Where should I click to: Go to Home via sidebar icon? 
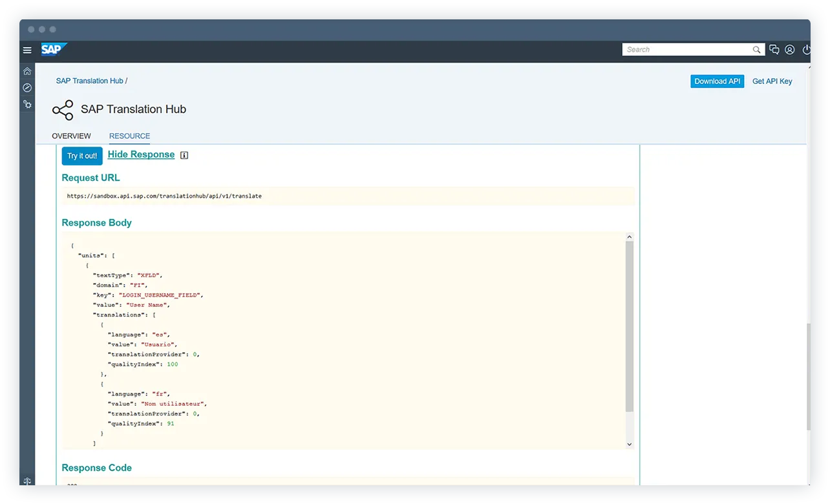[27, 71]
